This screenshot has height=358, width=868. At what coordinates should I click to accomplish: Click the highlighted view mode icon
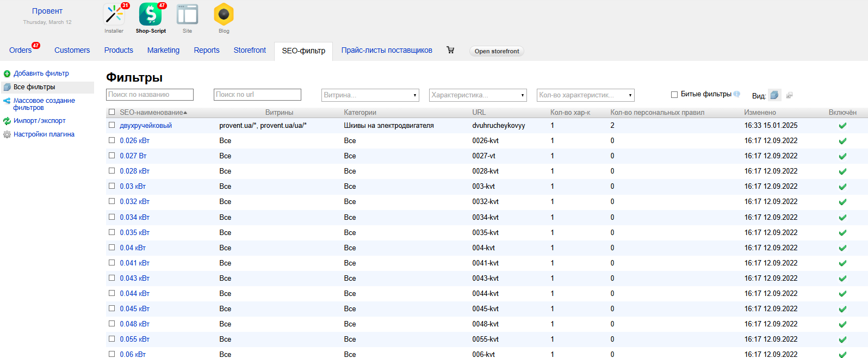coord(774,95)
